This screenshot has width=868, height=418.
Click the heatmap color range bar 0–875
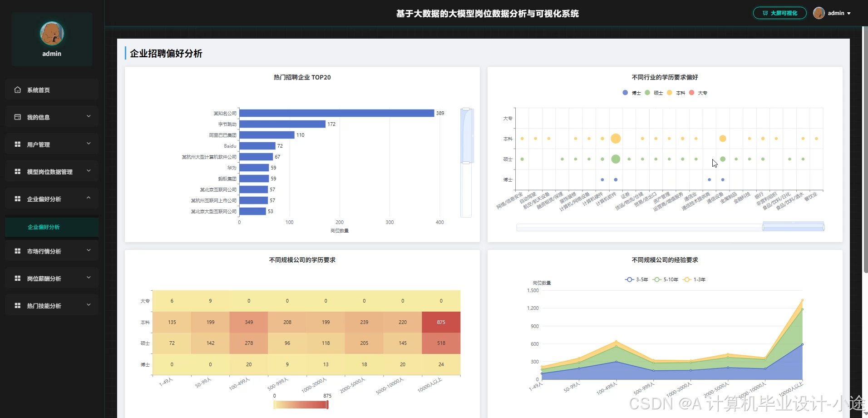[x=301, y=404]
